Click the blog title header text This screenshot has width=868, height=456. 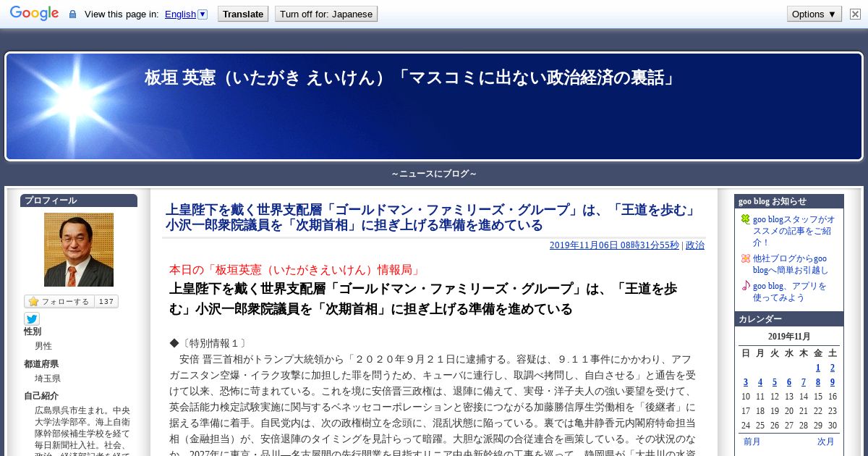411,77
